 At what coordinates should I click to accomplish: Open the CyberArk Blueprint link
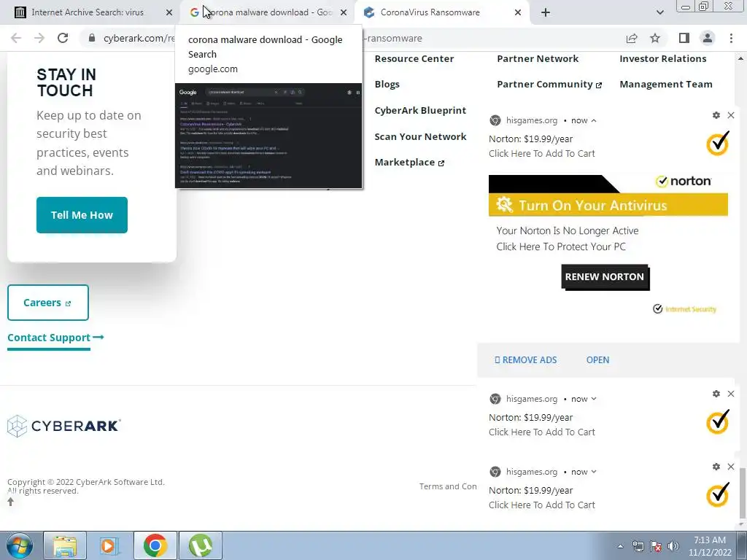point(420,111)
